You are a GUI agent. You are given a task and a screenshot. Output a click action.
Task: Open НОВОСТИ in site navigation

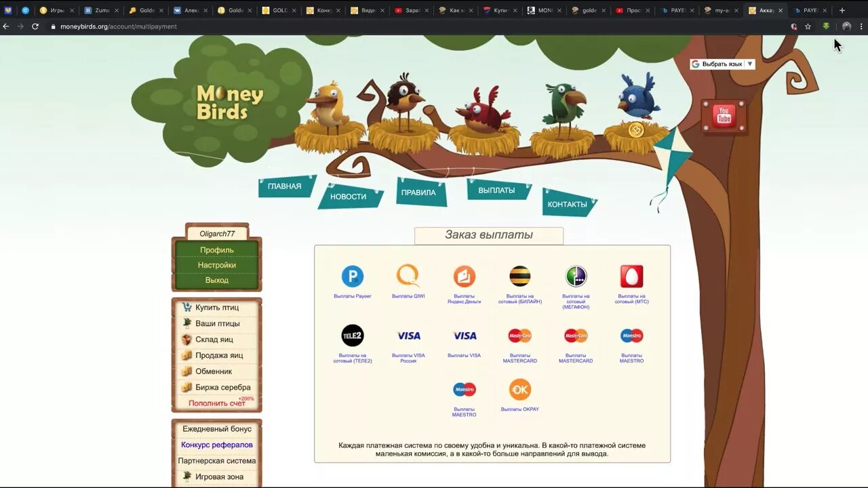coord(349,197)
